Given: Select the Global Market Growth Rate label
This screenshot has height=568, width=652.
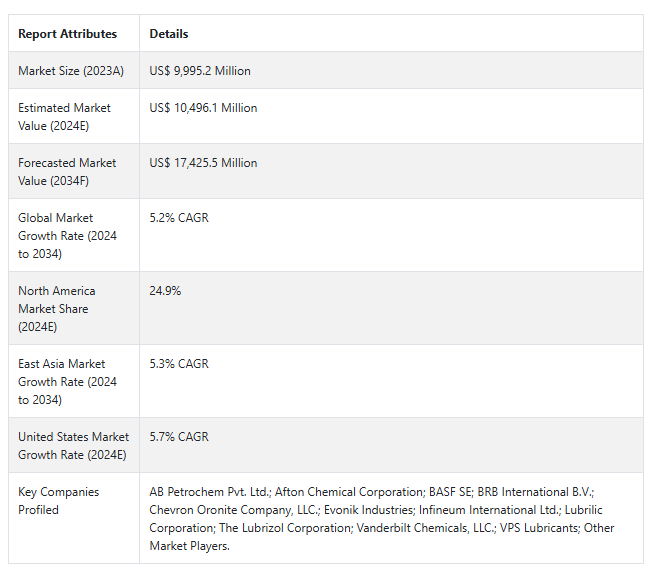Looking at the screenshot, I should tap(67, 236).
